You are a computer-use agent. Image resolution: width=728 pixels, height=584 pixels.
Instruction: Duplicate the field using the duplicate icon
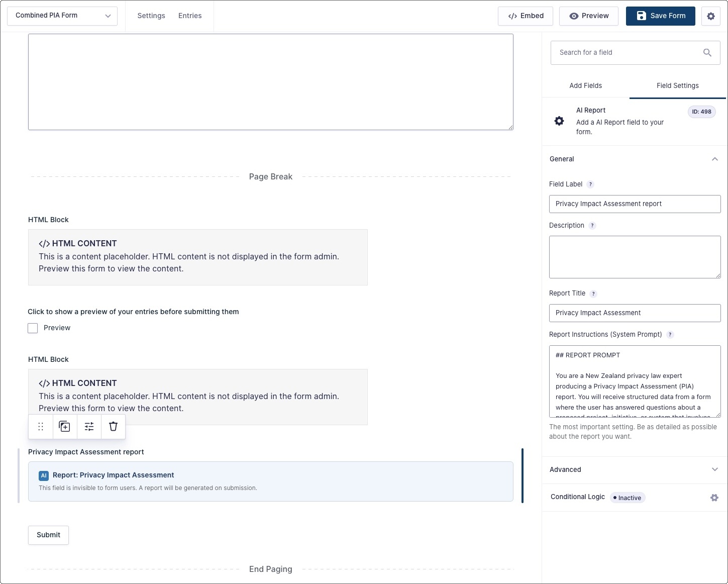coord(65,427)
